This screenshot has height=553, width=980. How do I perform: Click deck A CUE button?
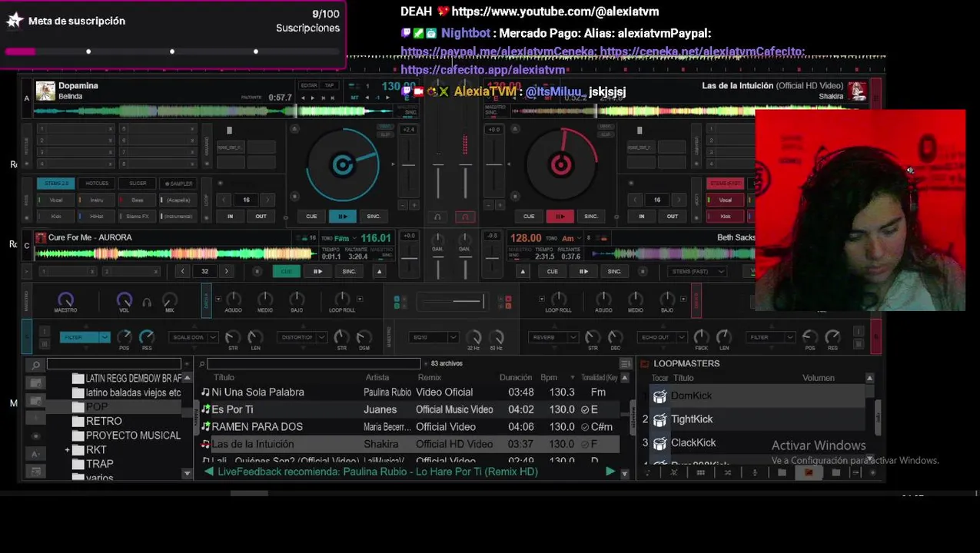tap(311, 217)
